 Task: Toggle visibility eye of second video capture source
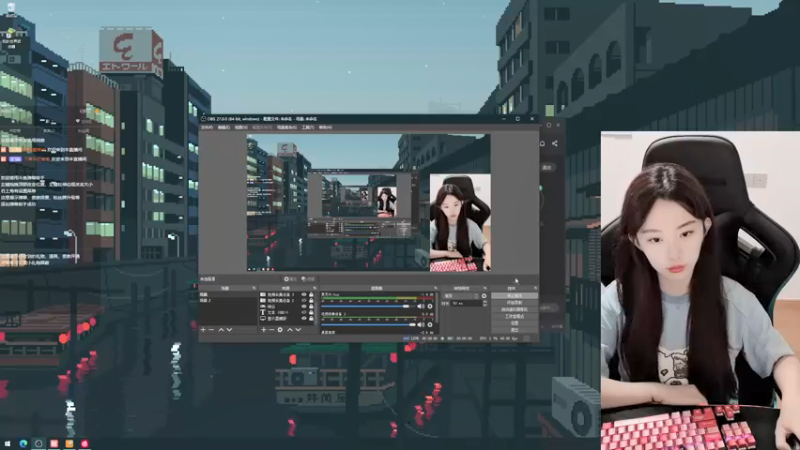[x=304, y=301]
